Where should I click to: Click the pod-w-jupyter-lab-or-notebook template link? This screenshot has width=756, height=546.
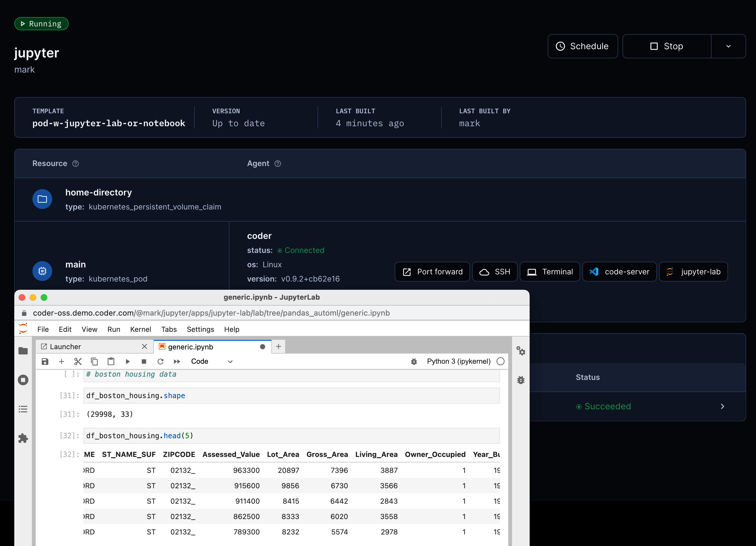pyautogui.click(x=109, y=123)
